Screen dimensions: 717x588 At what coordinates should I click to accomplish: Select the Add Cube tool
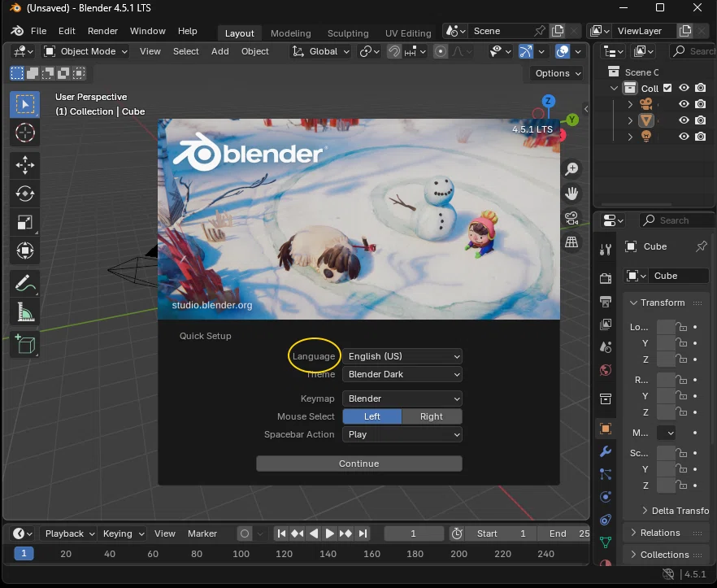24,344
